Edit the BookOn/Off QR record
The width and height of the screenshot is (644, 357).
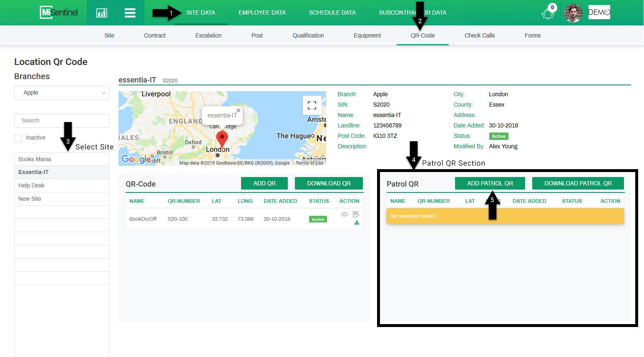pos(356,214)
